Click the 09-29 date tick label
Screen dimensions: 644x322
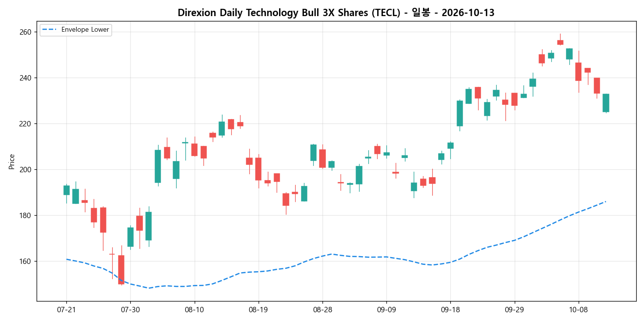pyautogui.click(x=514, y=310)
